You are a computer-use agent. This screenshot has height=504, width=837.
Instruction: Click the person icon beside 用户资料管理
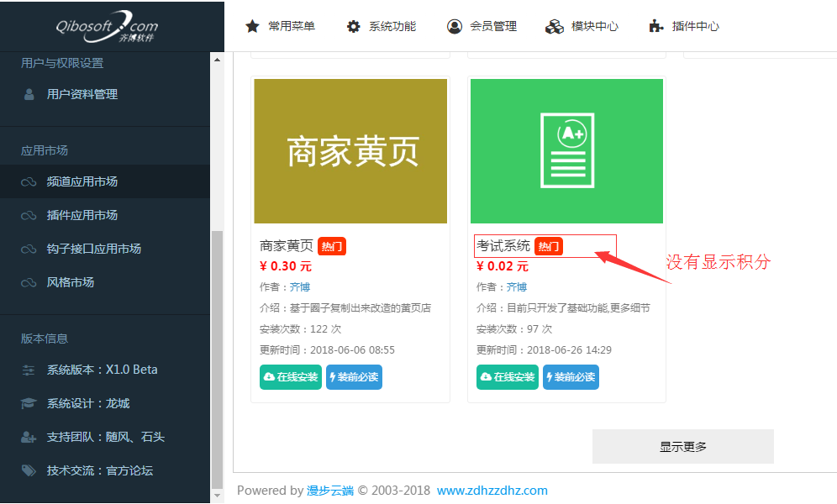click(x=29, y=94)
